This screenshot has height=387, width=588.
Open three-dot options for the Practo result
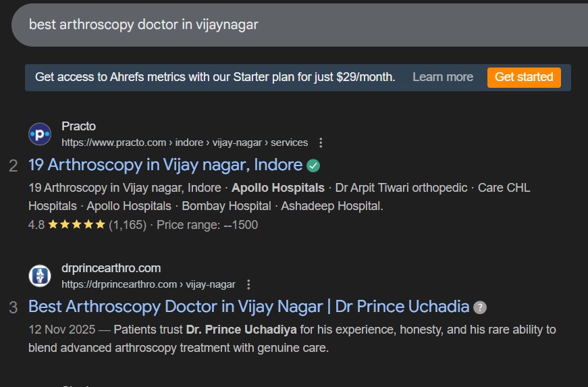coord(321,143)
